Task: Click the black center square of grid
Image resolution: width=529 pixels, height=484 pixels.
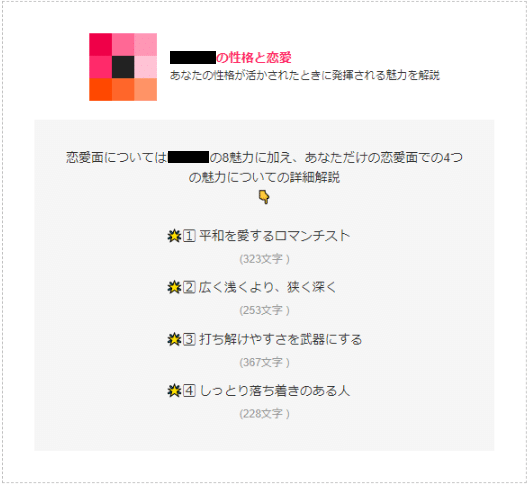Action: [123, 67]
